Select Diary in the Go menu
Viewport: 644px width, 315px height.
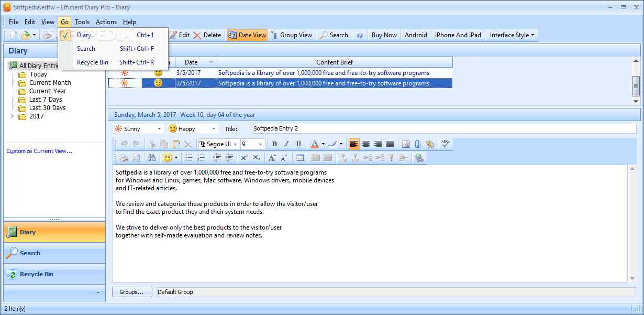tap(113, 35)
